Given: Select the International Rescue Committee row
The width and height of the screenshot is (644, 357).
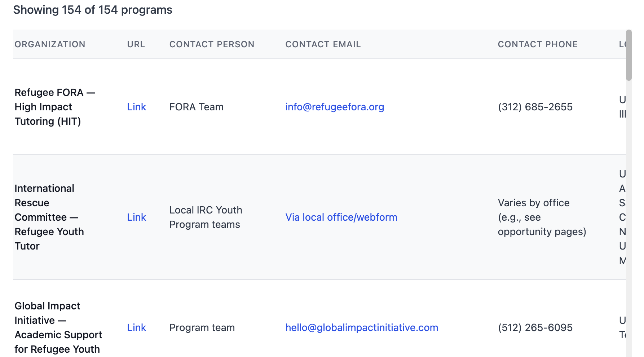Looking at the screenshot, I should pos(49,217).
